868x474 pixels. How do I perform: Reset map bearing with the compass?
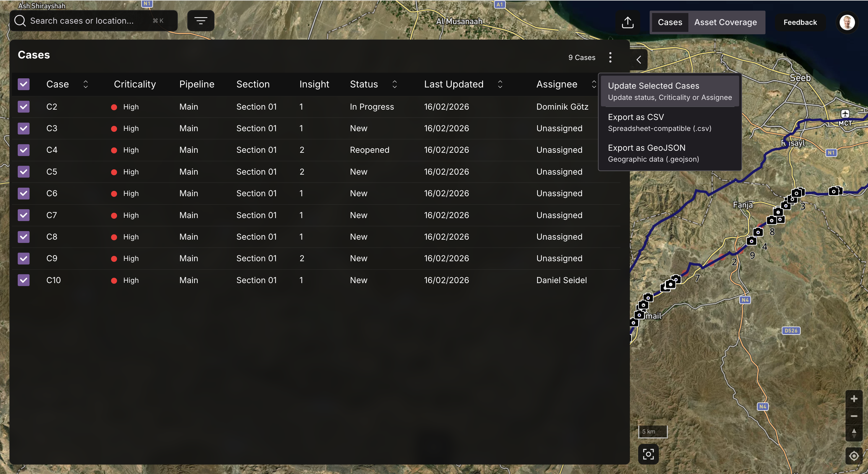coord(854,433)
